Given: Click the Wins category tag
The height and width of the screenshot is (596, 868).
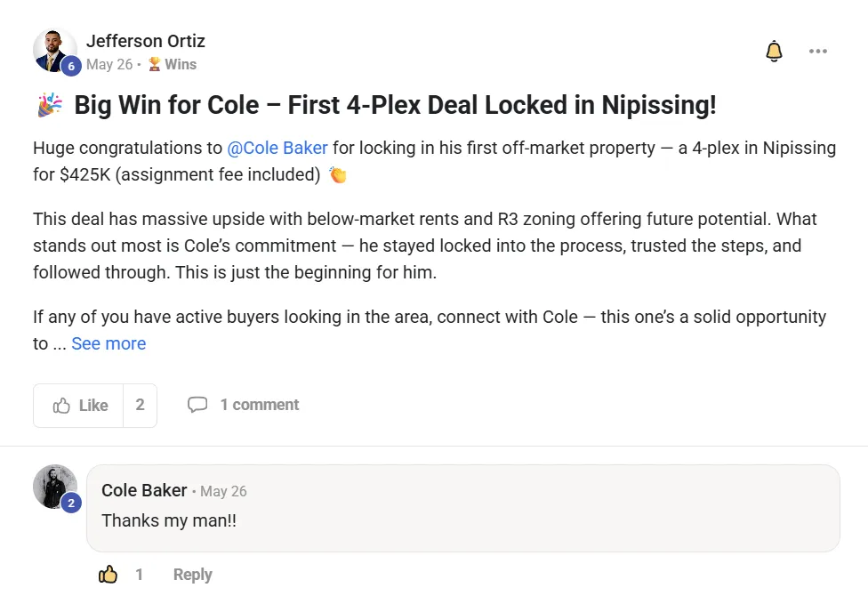Looking at the screenshot, I should point(181,64).
